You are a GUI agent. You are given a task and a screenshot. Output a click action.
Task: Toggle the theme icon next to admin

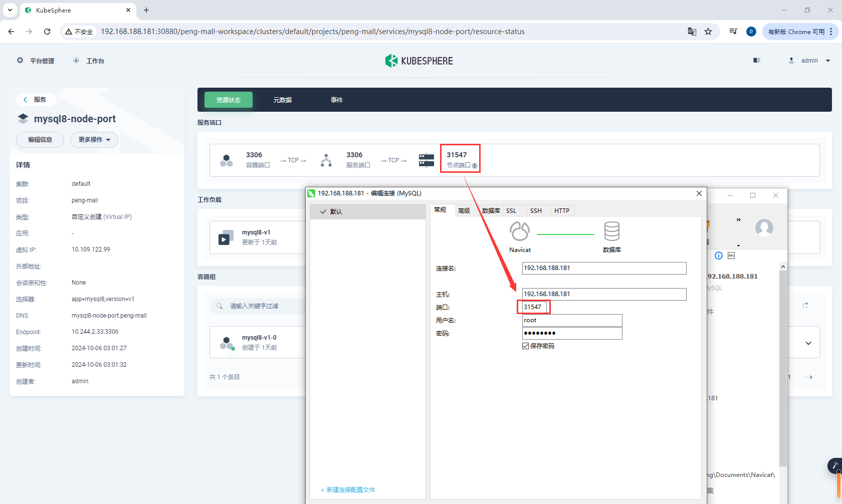coord(757,61)
